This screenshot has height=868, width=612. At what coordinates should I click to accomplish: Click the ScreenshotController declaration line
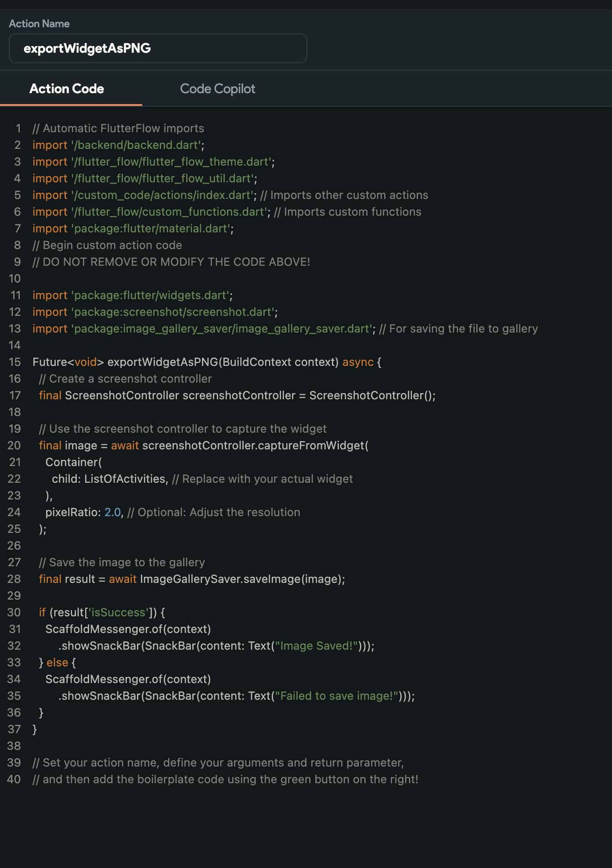(237, 395)
